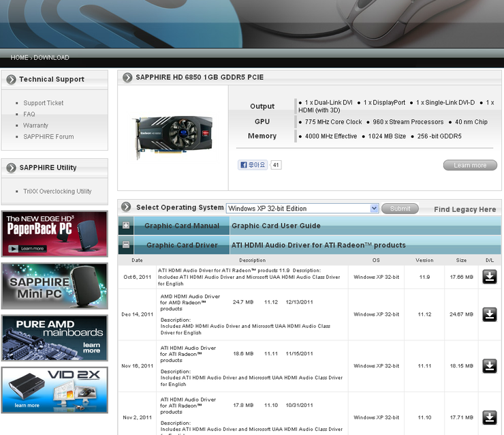Go to HOME breadcrumb

[x=19, y=57]
